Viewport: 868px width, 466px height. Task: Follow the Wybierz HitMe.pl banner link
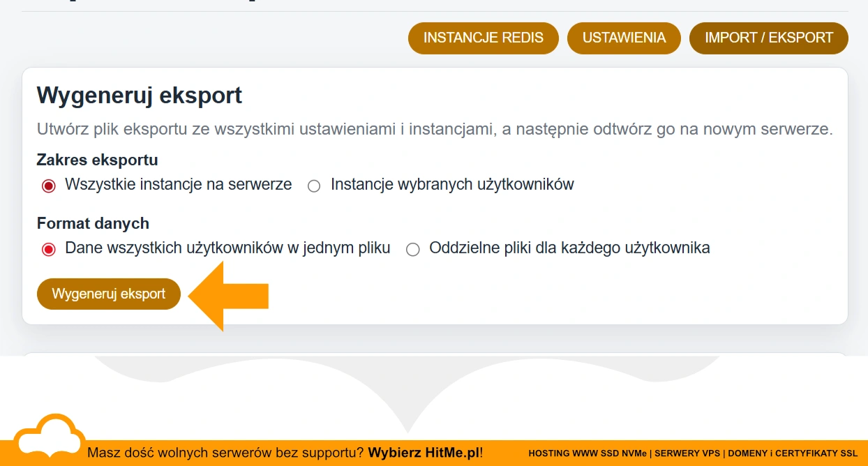[424, 453]
